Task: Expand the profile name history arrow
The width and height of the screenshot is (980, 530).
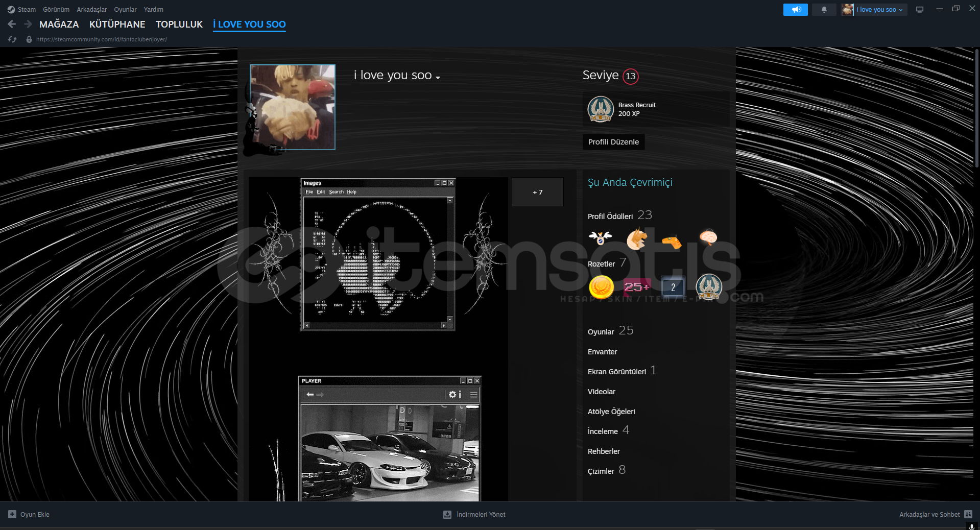Action: 438,78
